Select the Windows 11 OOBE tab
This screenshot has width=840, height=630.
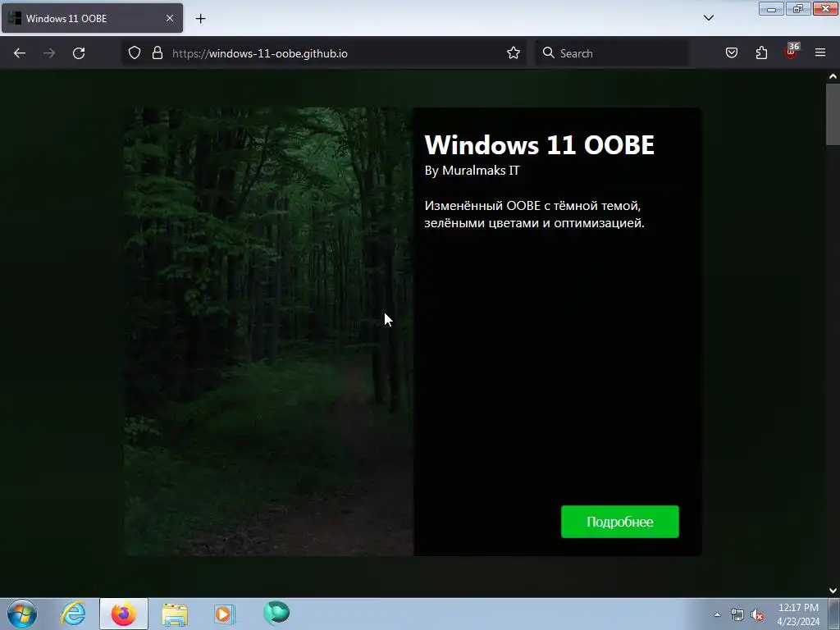(92, 18)
